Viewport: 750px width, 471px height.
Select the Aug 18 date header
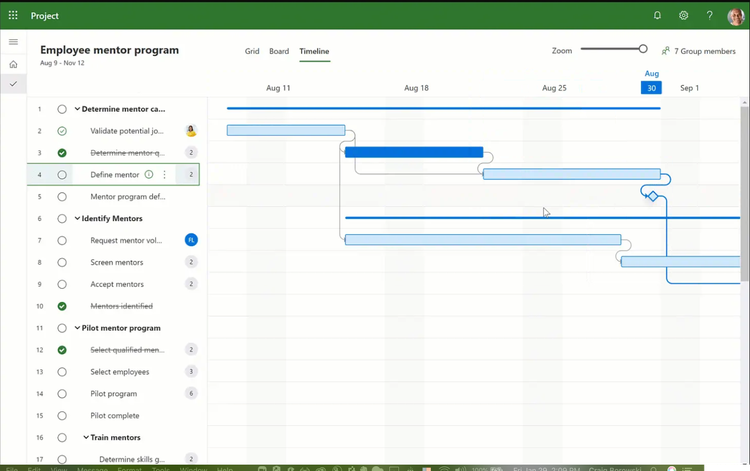(416, 88)
